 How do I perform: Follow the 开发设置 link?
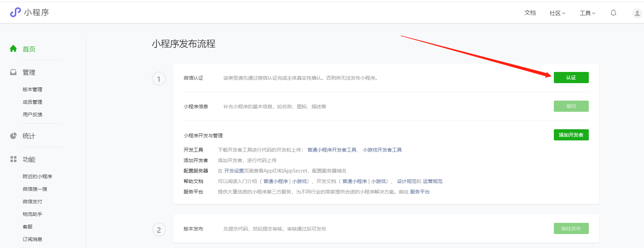click(234, 171)
